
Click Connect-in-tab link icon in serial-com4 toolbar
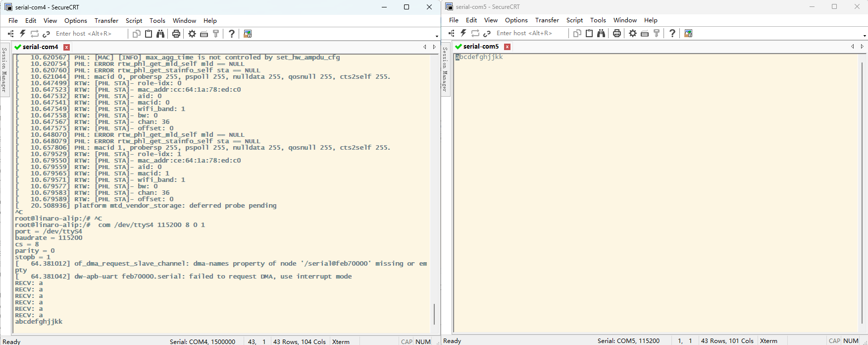[x=47, y=34]
